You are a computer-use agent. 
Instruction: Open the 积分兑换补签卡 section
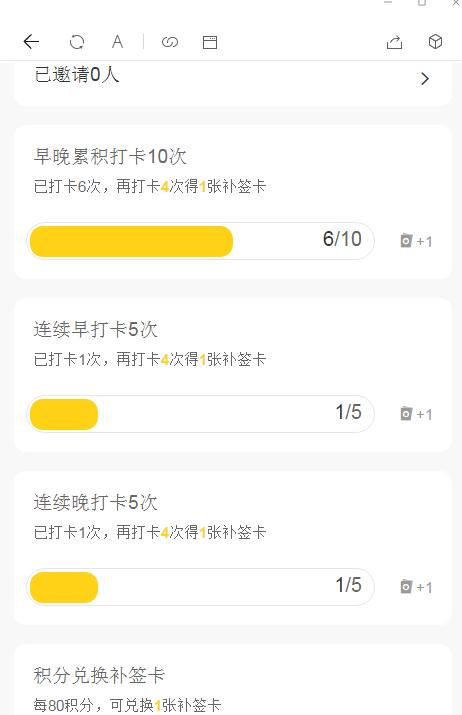99,675
